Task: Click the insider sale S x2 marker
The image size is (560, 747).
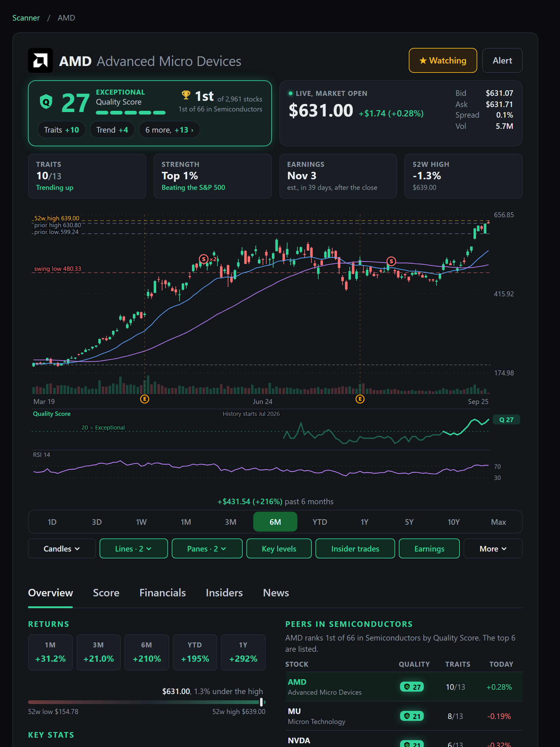Action: coord(207,259)
